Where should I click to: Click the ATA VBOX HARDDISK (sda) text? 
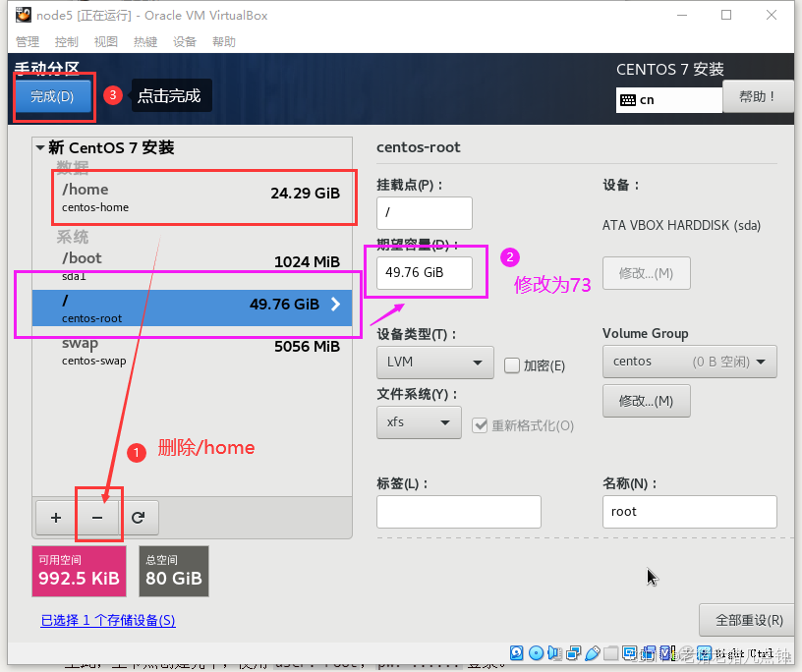click(x=681, y=226)
